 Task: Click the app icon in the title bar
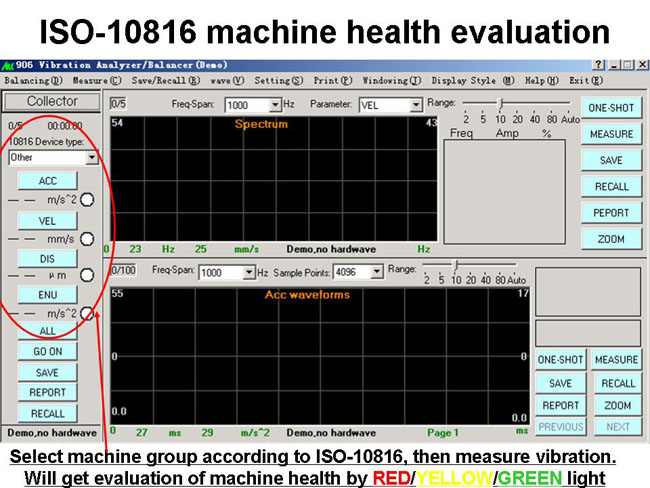[x=8, y=65]
